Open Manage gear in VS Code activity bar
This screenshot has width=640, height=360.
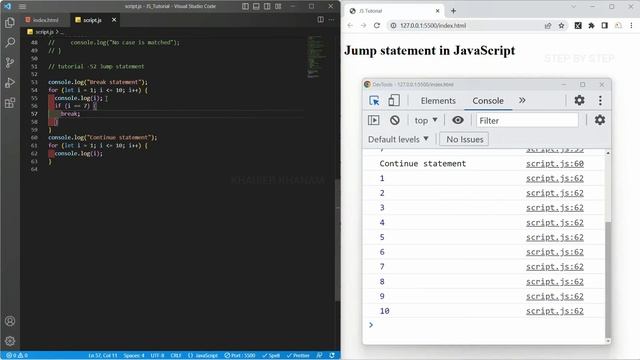(x=10, y=341)
